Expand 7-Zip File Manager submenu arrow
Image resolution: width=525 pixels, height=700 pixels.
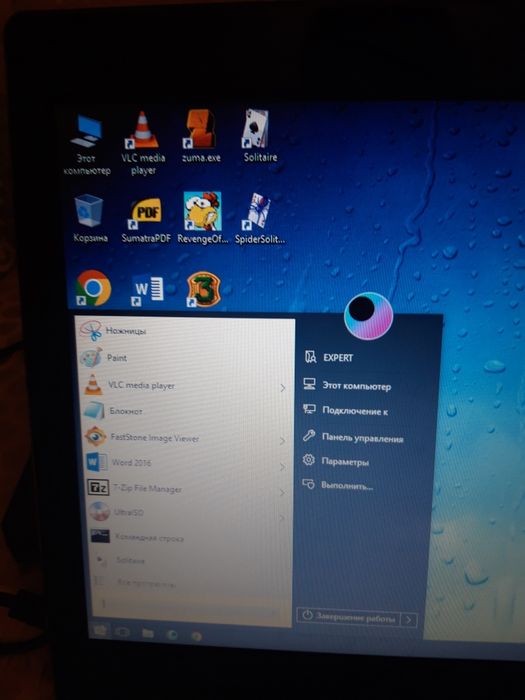tap(283, 493)
